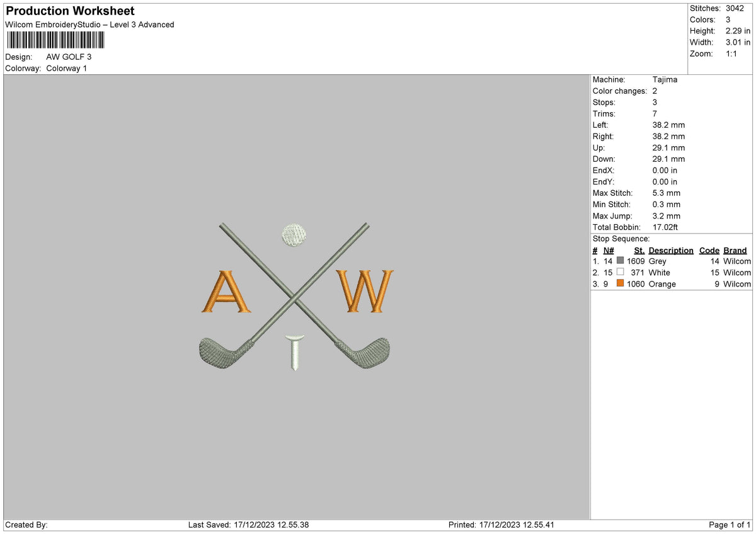Image resolution: width=756 pixels, height=534 pixels.
Task: Click the Min Stitch value '0.3 mm'
Action: (667, 204)
